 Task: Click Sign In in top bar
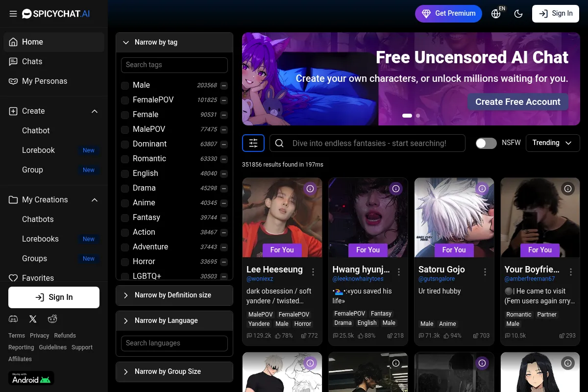[x=556, y=14]
